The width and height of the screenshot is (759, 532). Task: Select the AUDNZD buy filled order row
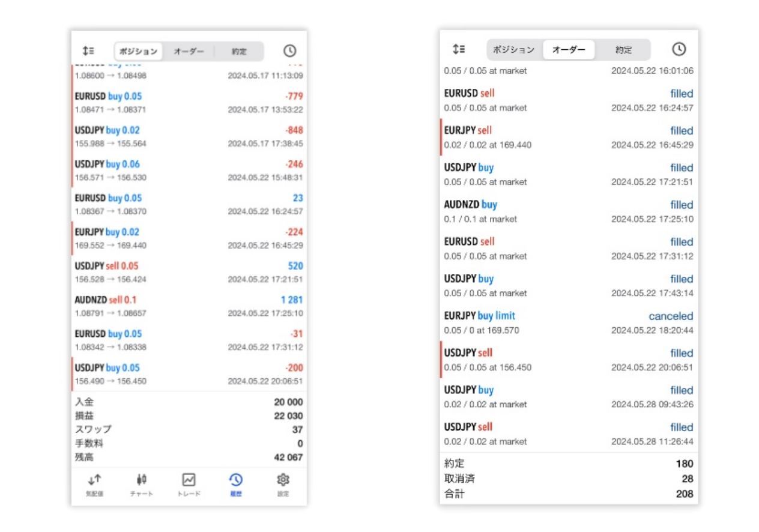pos(568,211)
